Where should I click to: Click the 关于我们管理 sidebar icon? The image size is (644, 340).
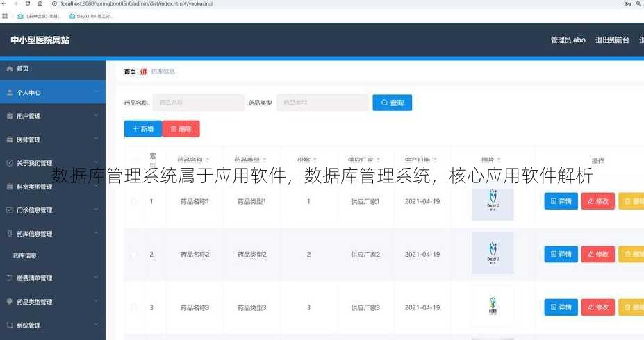click(x=10, y=163)
